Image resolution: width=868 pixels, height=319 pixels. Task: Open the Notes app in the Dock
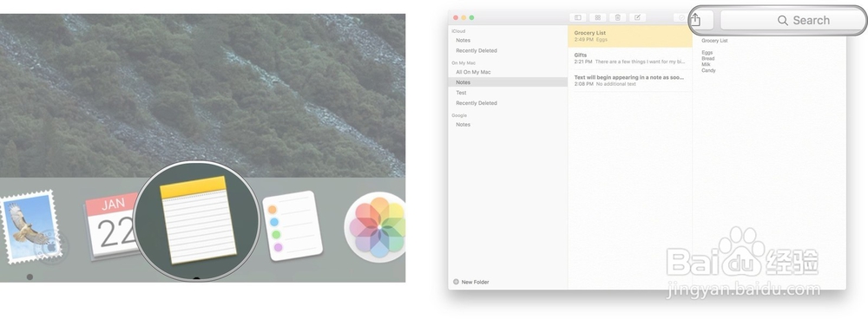198,219
